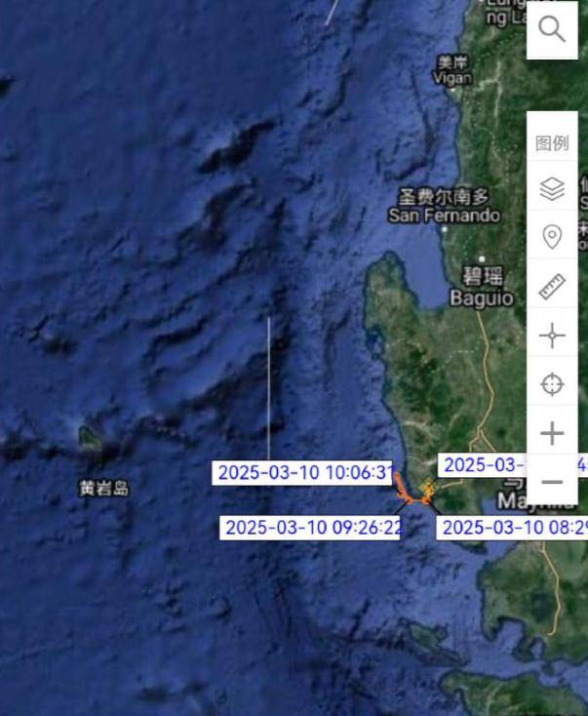Click the 黄岩岛 island label
Screen dimensions: 588x716
[x=103, y=488]
